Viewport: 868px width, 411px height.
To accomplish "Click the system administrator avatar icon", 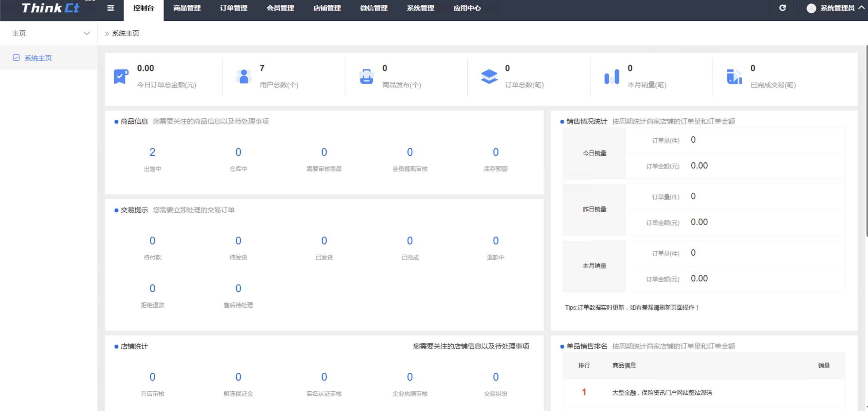I will coord(811,8).
